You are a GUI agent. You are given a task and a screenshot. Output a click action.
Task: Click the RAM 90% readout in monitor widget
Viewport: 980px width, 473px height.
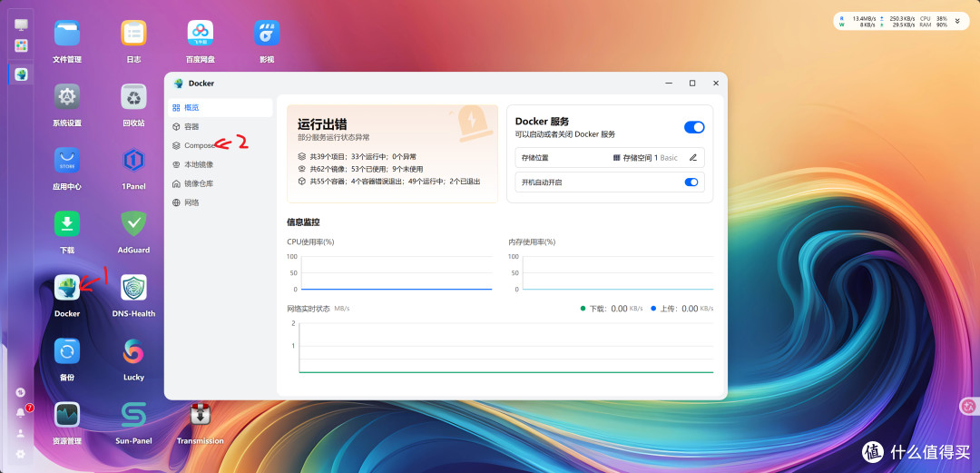coord(934,25)
